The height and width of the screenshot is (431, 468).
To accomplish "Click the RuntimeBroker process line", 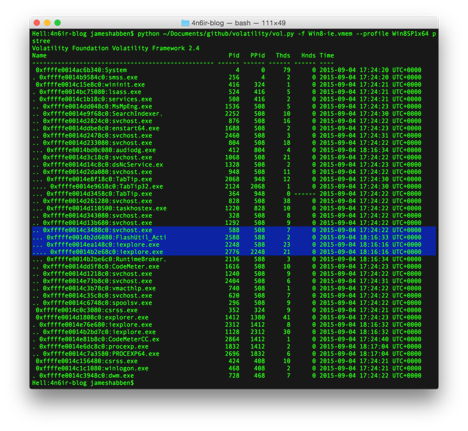I will [x=228, y=259].
